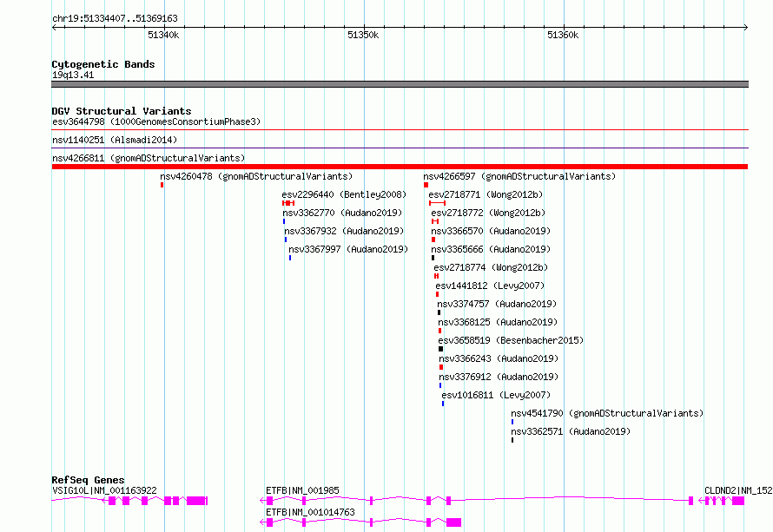Click the red nsv4266597 variant square
The width and height of the screenshot is (773, 532).
click(426, 185)
